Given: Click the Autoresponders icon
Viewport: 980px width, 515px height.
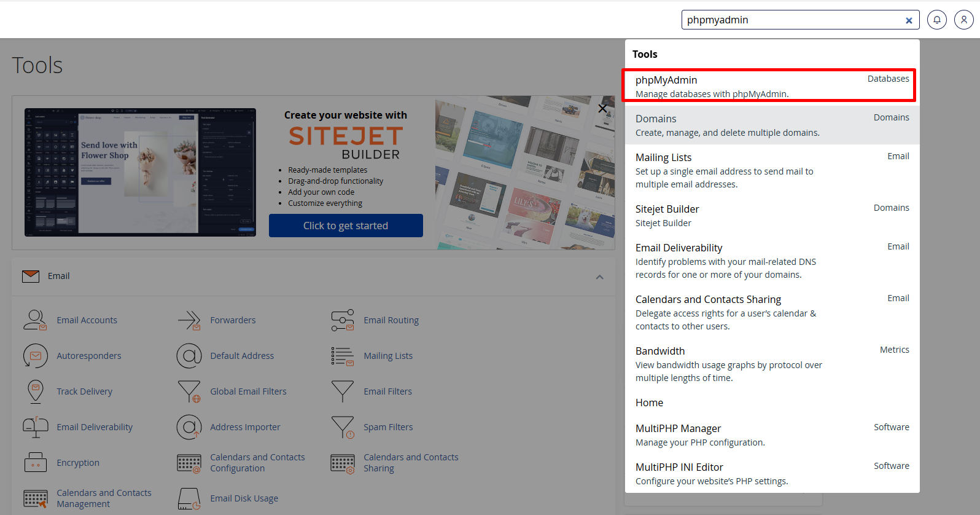Looking at the screenshot, I should [35, 356].
